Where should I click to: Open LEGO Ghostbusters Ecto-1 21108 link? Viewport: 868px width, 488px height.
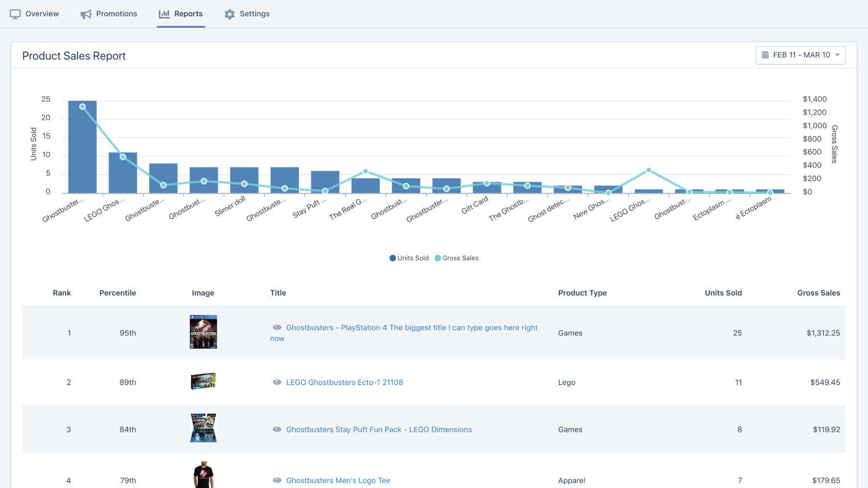point(344,382)
